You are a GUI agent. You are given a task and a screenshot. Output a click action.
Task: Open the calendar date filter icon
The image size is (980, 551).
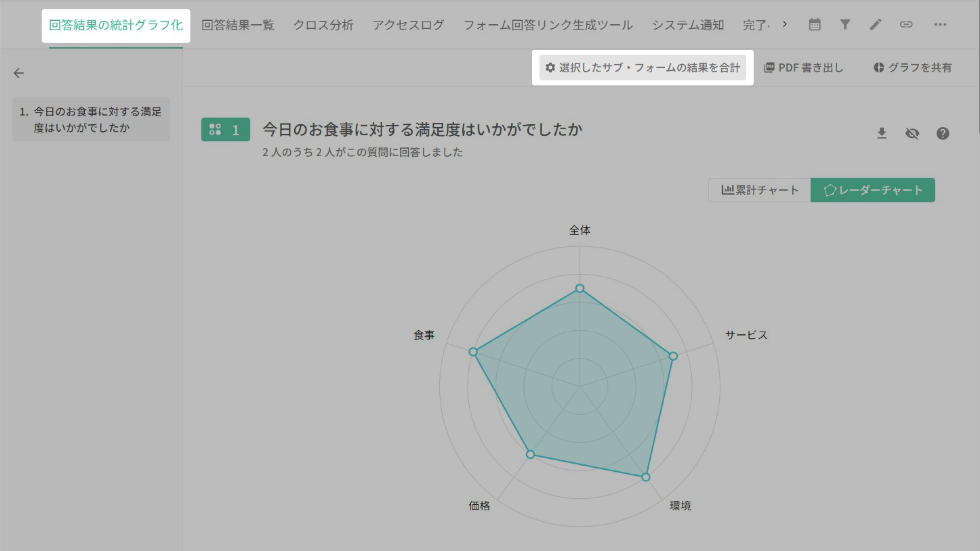click(x=815, y=25)
